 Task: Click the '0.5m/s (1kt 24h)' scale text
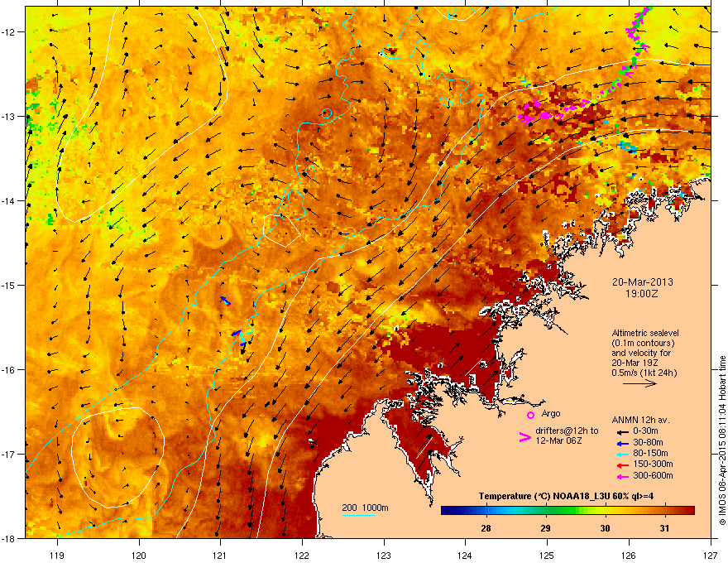644,373
